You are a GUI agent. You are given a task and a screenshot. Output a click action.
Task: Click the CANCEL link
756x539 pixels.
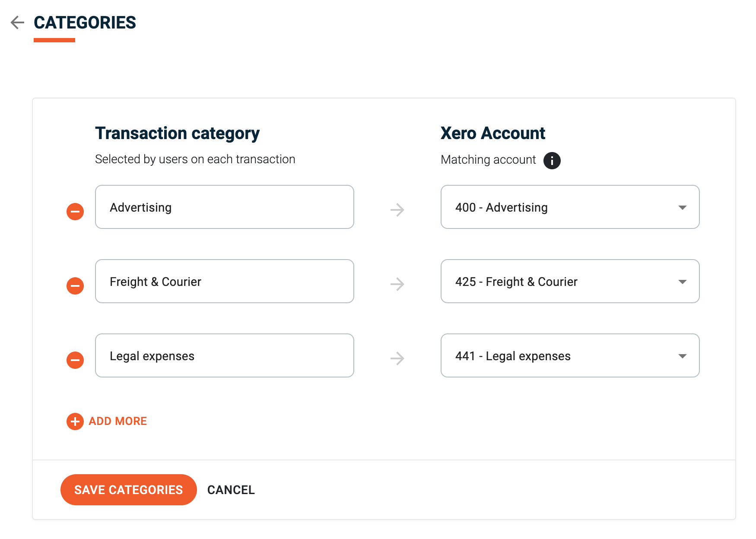[x=231, y=489]
